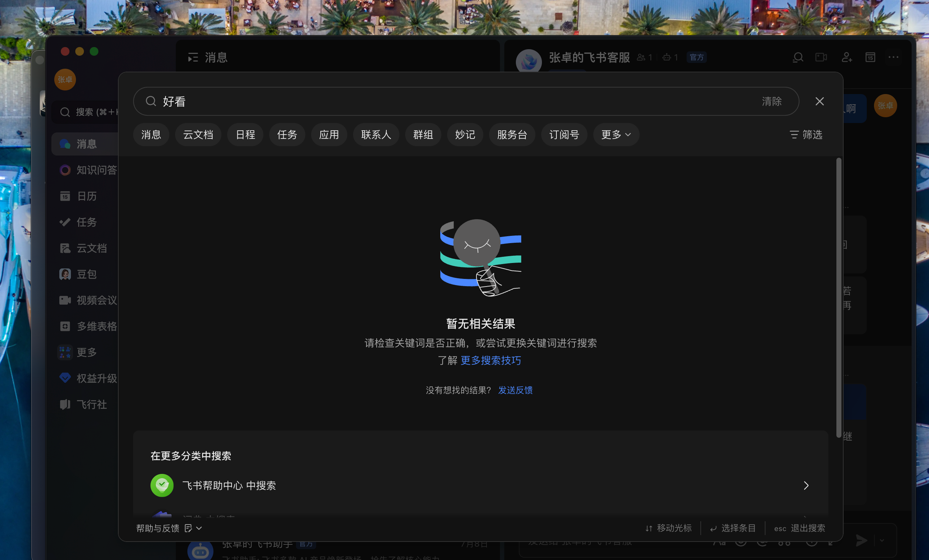Select the 日程 filter tab
Image resolution: width=929 pixels, height=560 pixels.
(x=245, y=135)
